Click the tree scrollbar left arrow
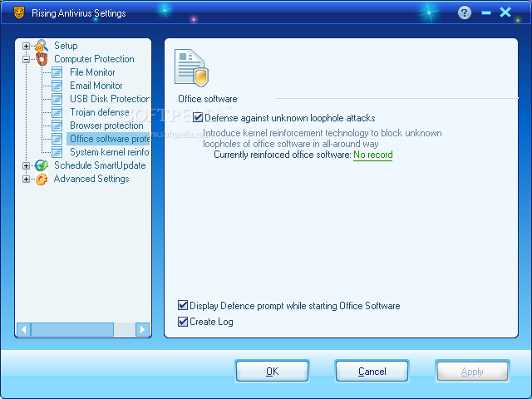 coord(24,329)
